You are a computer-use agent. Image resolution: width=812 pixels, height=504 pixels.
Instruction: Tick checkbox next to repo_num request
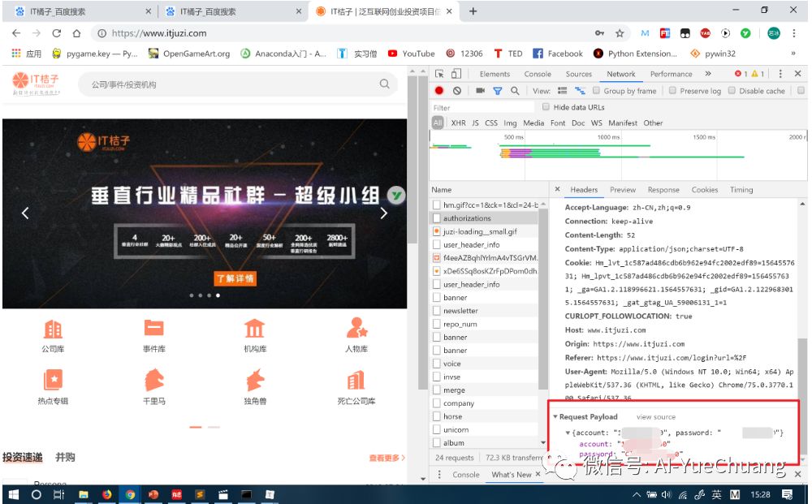pos(437,324)
